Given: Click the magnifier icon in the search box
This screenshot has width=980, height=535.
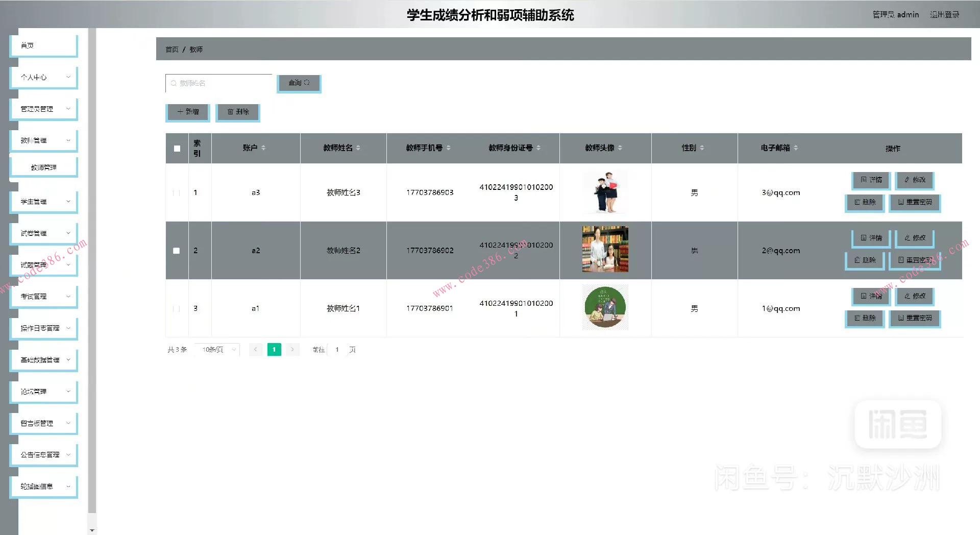Looking at the screenshot, I should [174, 83].
